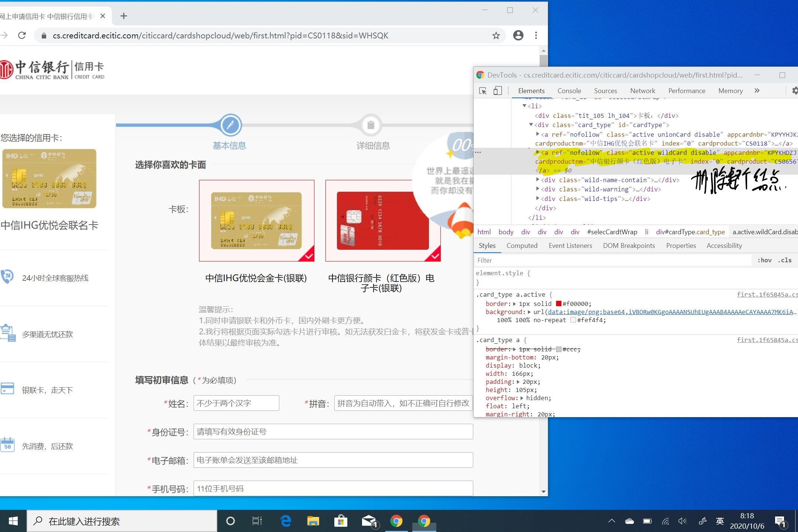This screenshot has width=798, height=532.
Task: Open the action center notification icon
Action: pos(781,521)
